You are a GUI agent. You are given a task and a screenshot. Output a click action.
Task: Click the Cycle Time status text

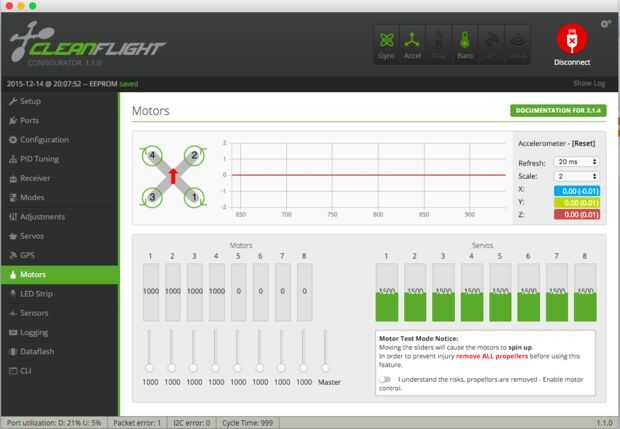coord(248,423)
